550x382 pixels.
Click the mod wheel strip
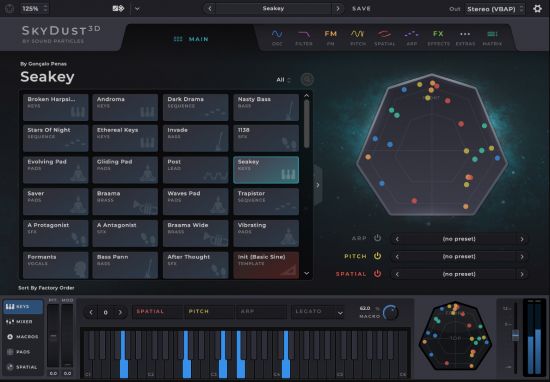pos(67,336)
